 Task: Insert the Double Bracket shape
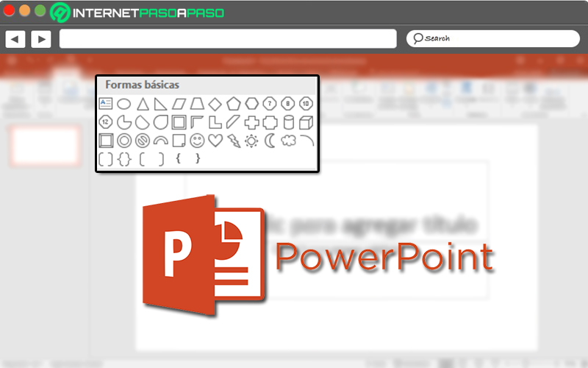click(106, 159)
